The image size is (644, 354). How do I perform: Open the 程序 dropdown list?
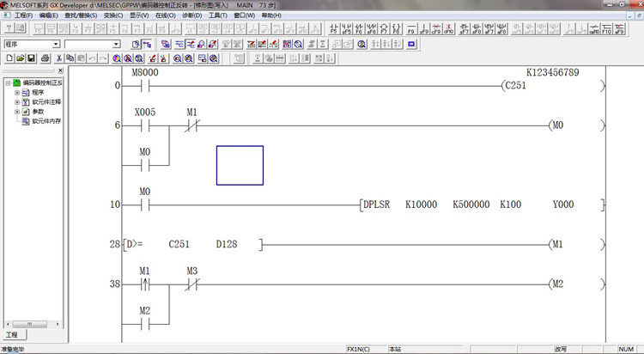coord(57,44)
